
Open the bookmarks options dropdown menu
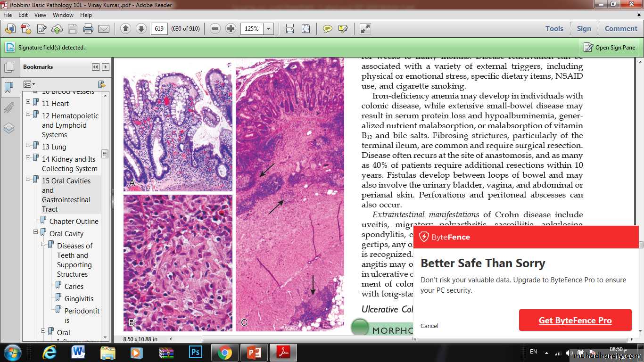(x=29, y=84)
